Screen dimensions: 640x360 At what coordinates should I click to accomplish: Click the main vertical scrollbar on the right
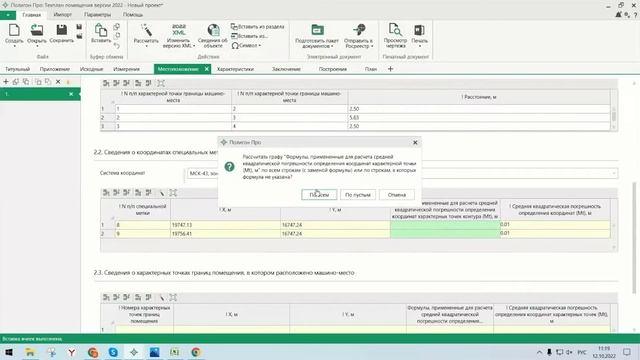click(x=634, y=237)
